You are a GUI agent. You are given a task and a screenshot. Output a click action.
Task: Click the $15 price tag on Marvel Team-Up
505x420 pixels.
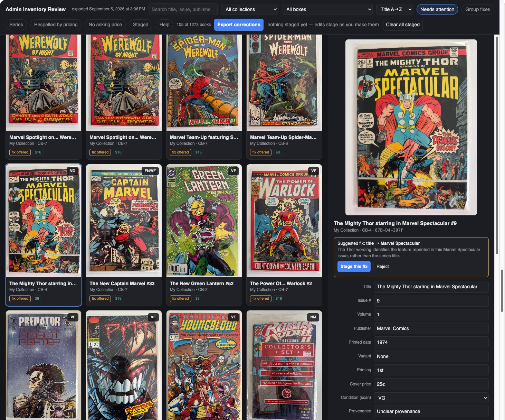click(199, 152)
